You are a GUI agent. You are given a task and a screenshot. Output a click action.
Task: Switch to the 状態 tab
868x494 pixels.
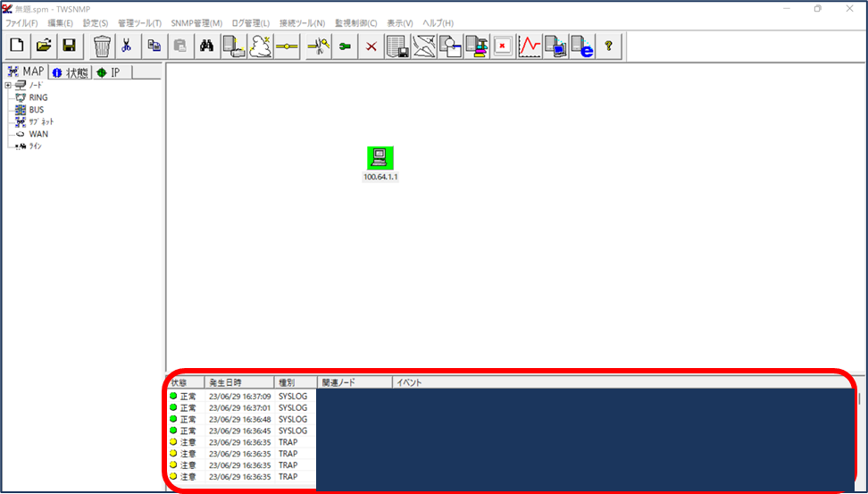71,73
